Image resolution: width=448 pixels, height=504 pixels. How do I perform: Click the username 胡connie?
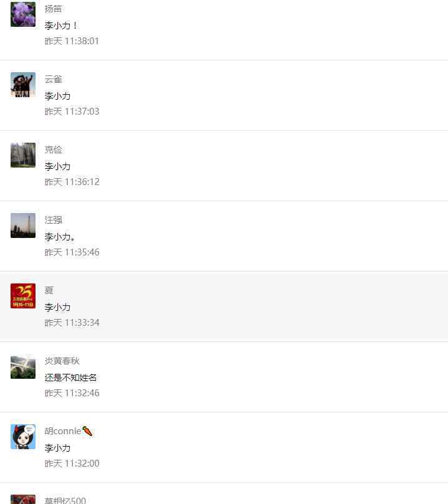[x=63, y=431]
